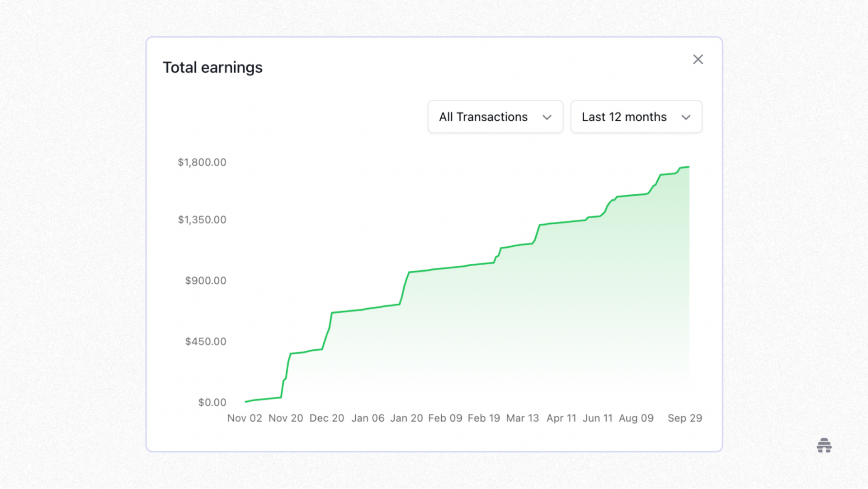The image size is (868, 489).
Task: Click the Feb 19 date on the x-axis
Action: [x=484, y=418]
